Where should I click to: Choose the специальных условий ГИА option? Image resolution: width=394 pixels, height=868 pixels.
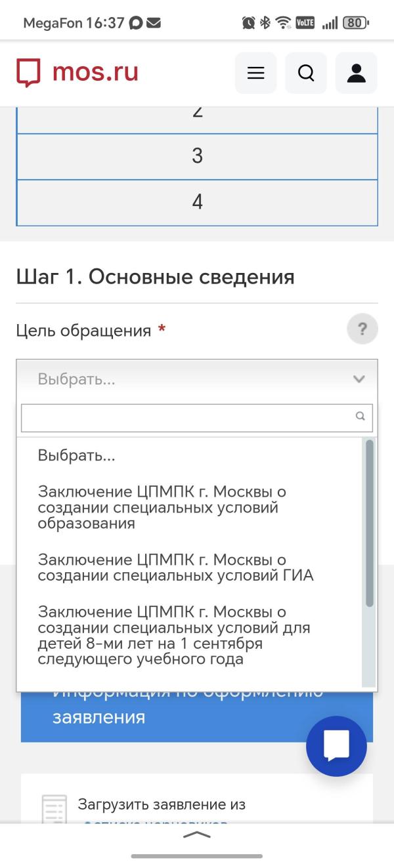coord(175,568)
